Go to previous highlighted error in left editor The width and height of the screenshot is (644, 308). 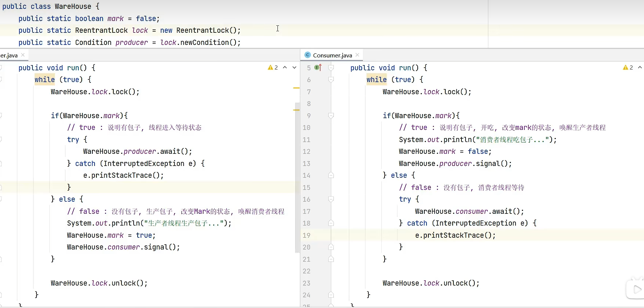pos(285,67)
